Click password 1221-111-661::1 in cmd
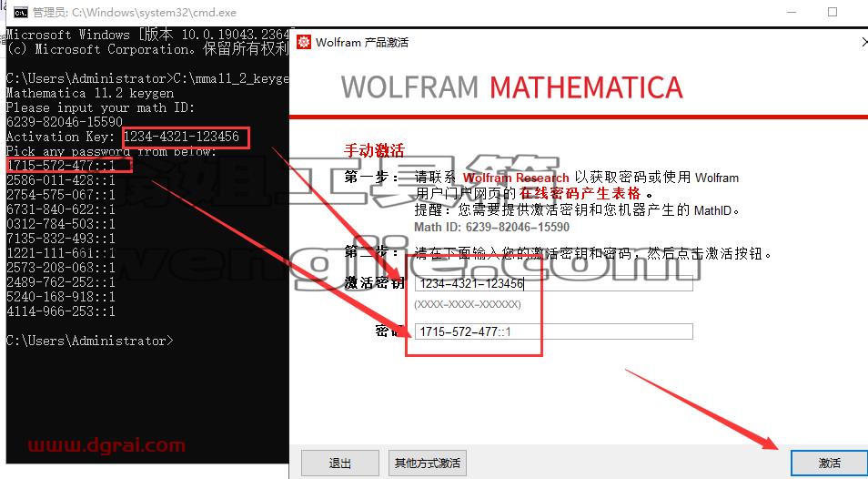The width and height of the screenshot is (868, 479). [61, 253]
